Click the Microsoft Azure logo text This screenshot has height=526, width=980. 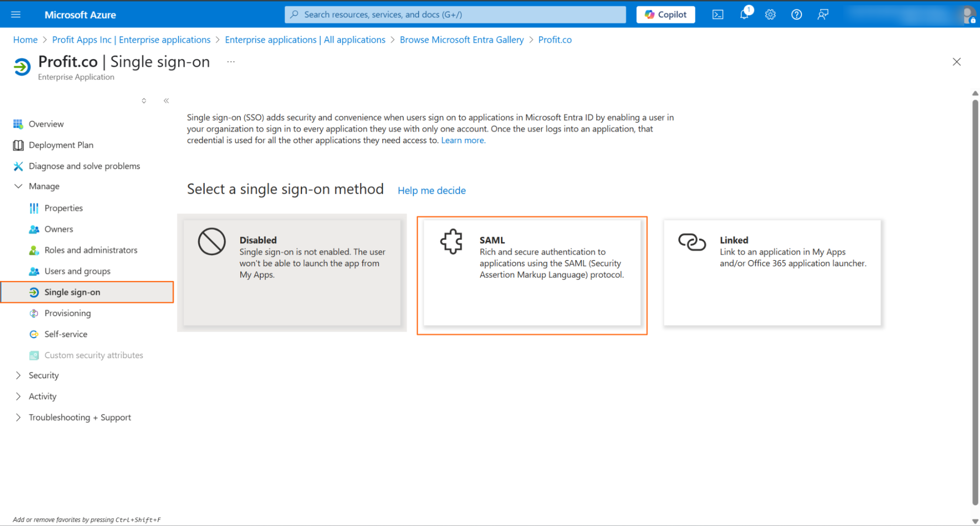point(80,15)
